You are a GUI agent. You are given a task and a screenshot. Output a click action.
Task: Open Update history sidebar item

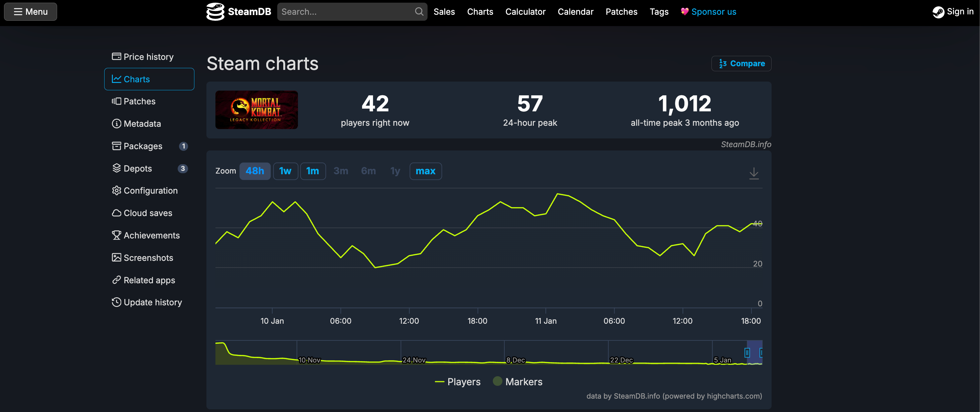coord(152,302)
